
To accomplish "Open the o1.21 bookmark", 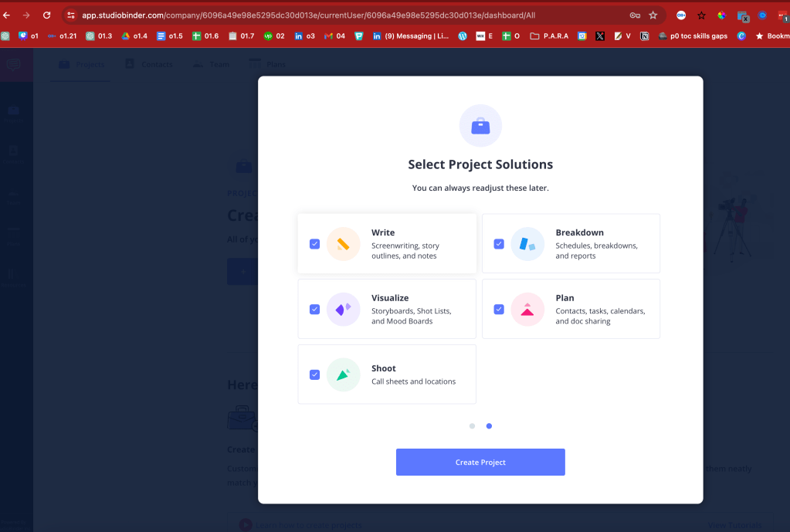I will 62,36.
